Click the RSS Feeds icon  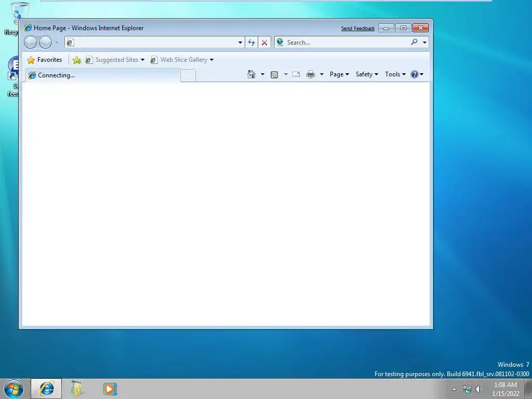pyautogui.click(x=274, y=75)
